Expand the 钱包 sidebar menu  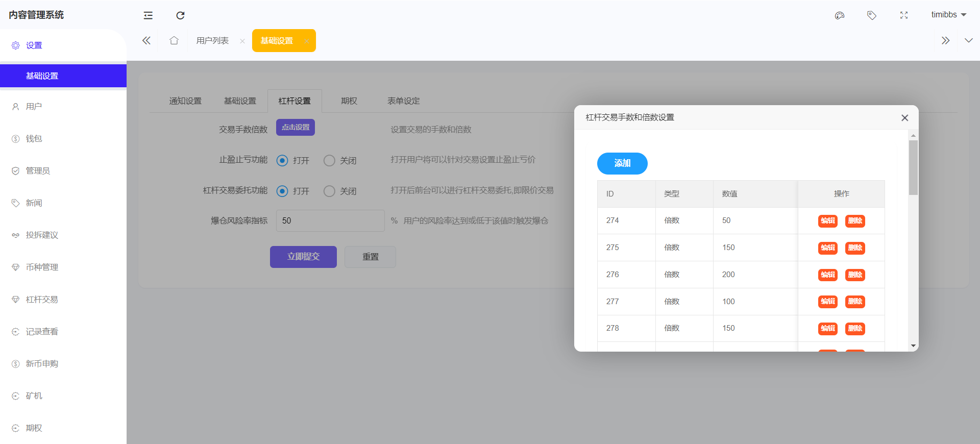coord(34,138)
